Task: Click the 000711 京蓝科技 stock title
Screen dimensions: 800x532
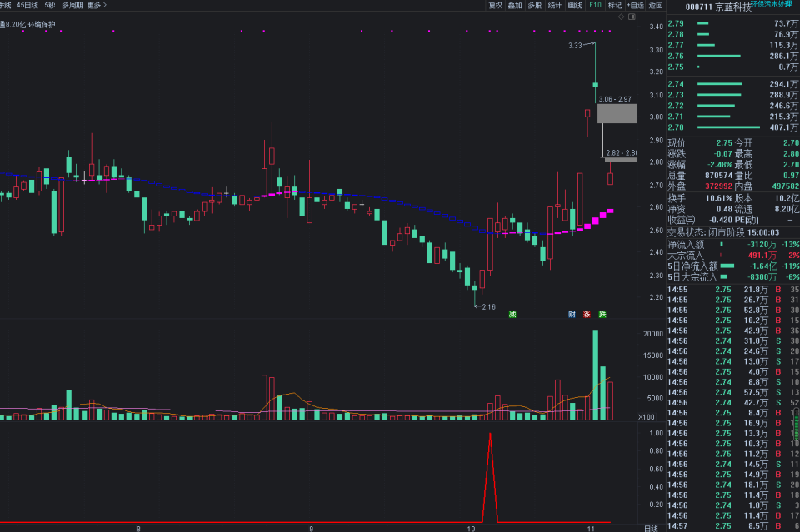Action: point(718,7)
